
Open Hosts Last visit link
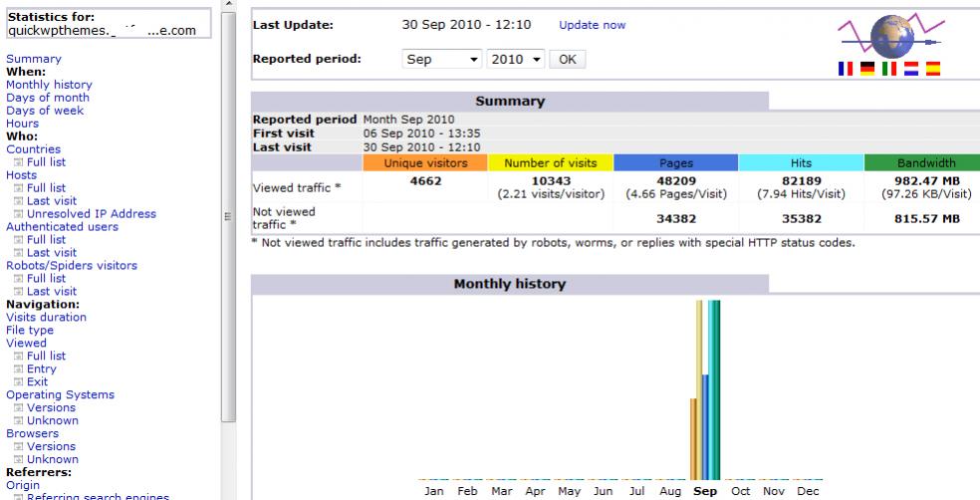pos(52,201)
